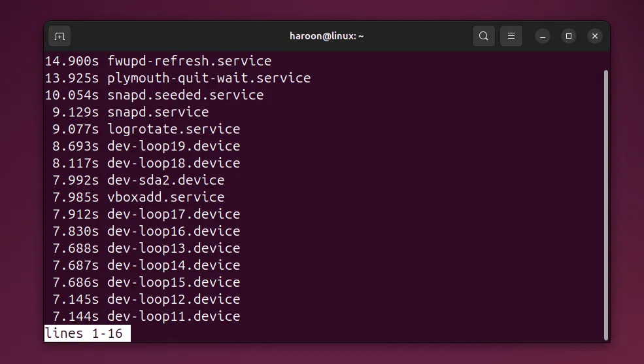The height and width of the screenshot is (364, 644).
Task: Click the vboxadd.service line
Action: [x=165, y=197]
